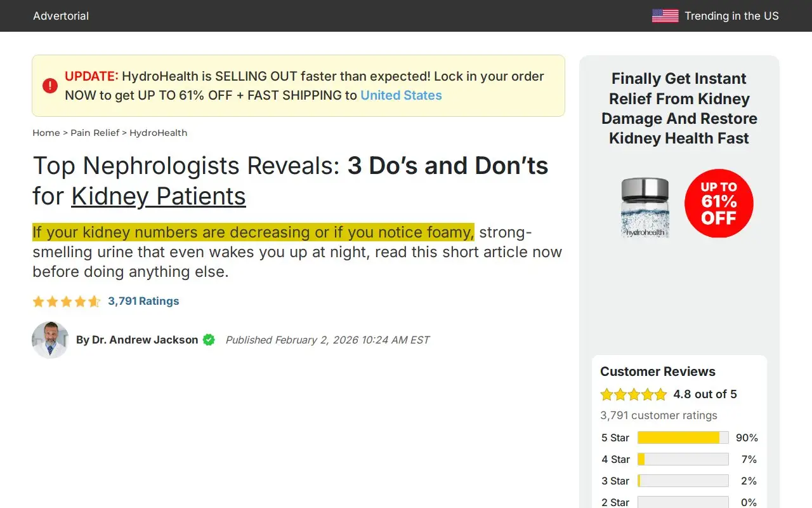
Task: Click the Advertorial label
Action: click(x=61, y=16)
